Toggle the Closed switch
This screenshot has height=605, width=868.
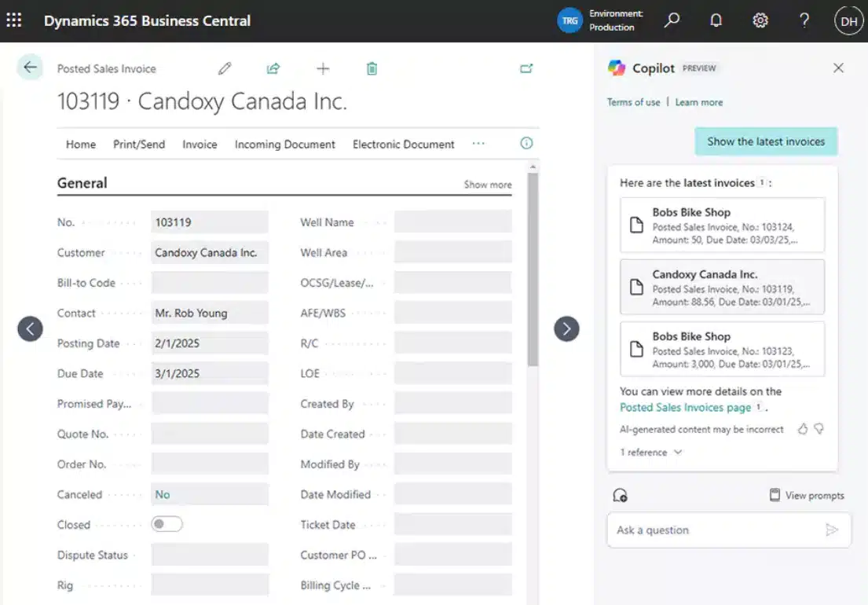point(167,524)
